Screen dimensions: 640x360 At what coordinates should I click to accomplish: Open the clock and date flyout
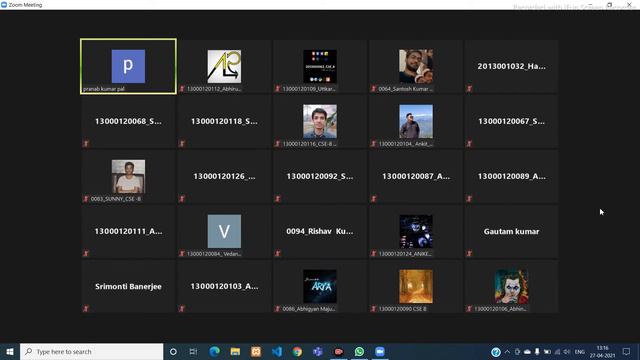pyautogui.click(x=602, y=352)
